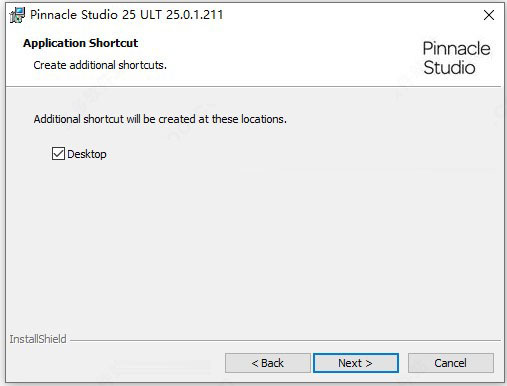Click the separator line beside InstallShield
Viewport: 507px width, 386px height.
285,341
